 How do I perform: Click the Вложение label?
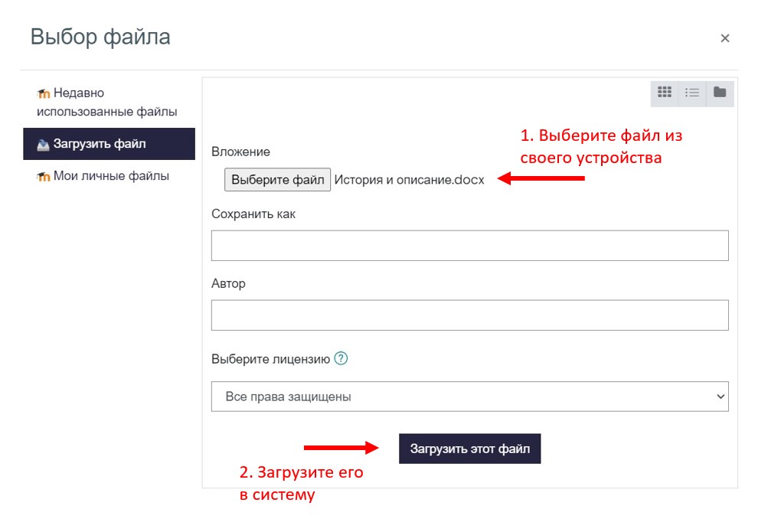[240, 152]
